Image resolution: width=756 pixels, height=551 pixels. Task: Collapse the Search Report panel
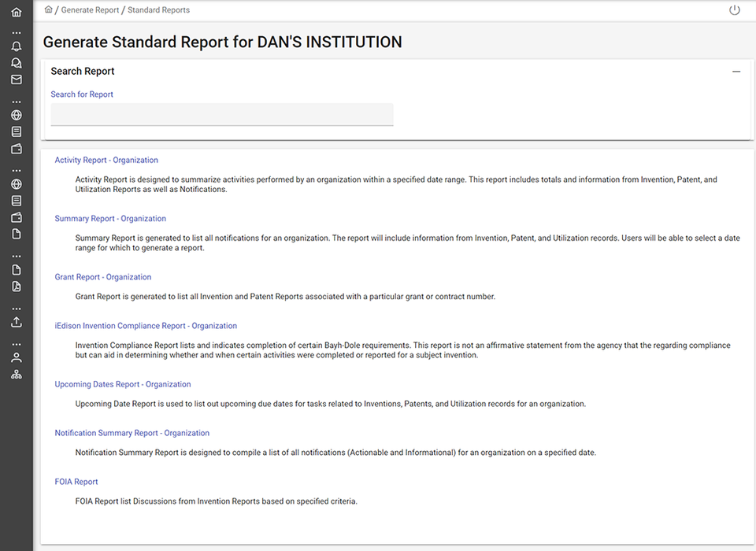[736, 71]
